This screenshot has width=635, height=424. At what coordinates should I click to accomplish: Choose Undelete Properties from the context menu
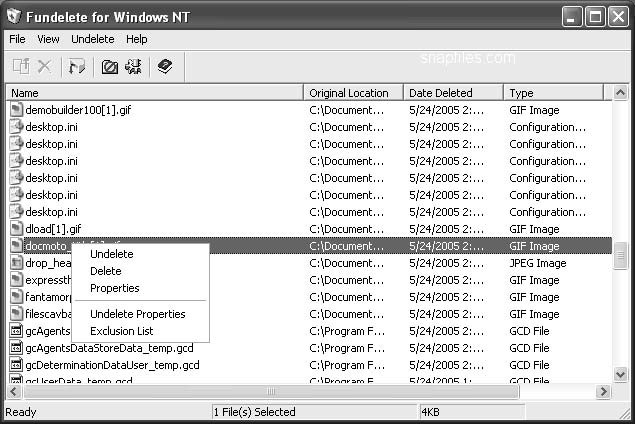(x=137, y=314)
